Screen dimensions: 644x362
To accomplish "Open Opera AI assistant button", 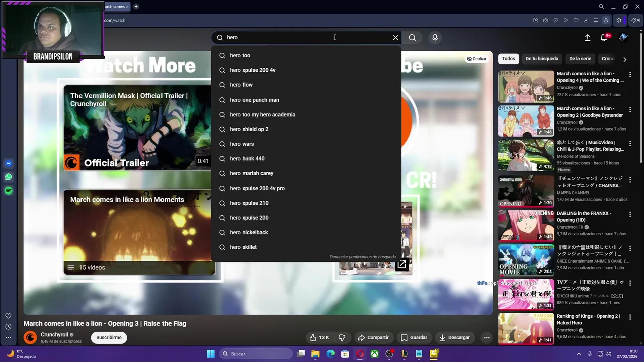I will (x=636, y=20).
